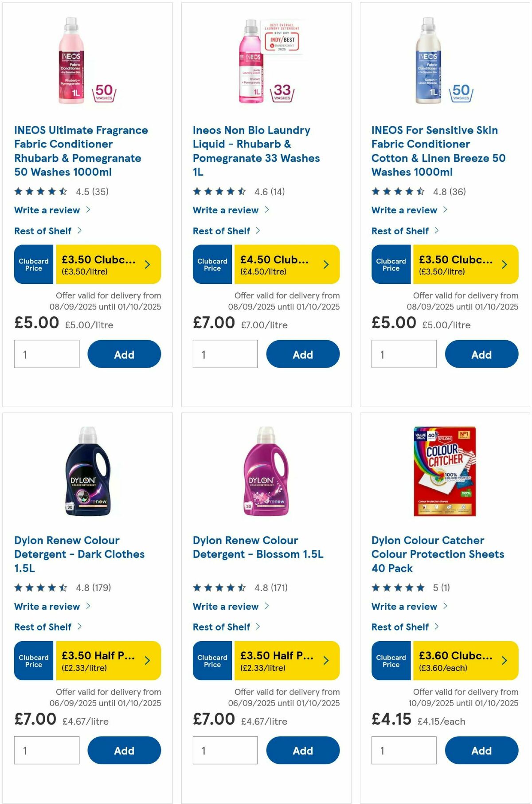View Rest of Shelf for Dylon Blossom detergent

(x=225, y=627)
